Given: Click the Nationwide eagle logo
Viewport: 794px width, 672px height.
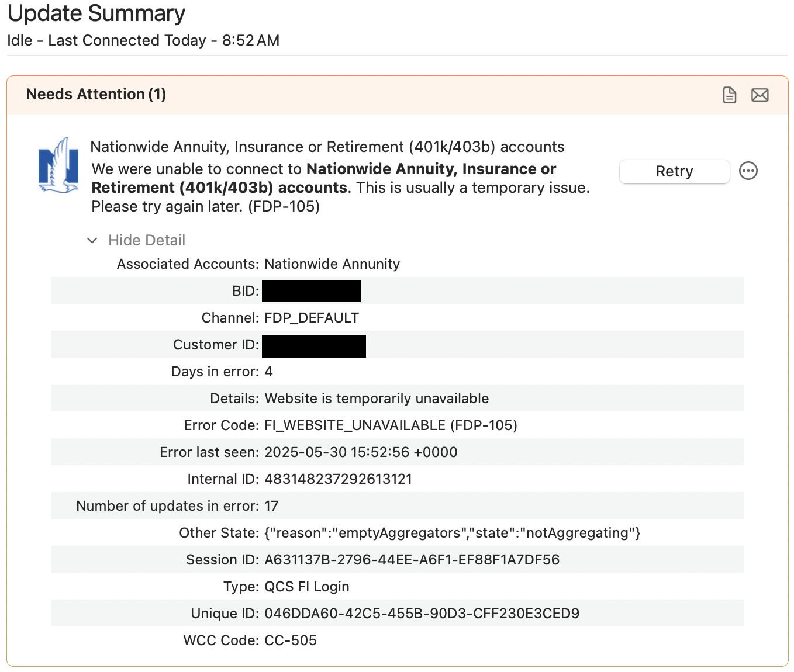Looking at the screenshot, I should [58, 165].
